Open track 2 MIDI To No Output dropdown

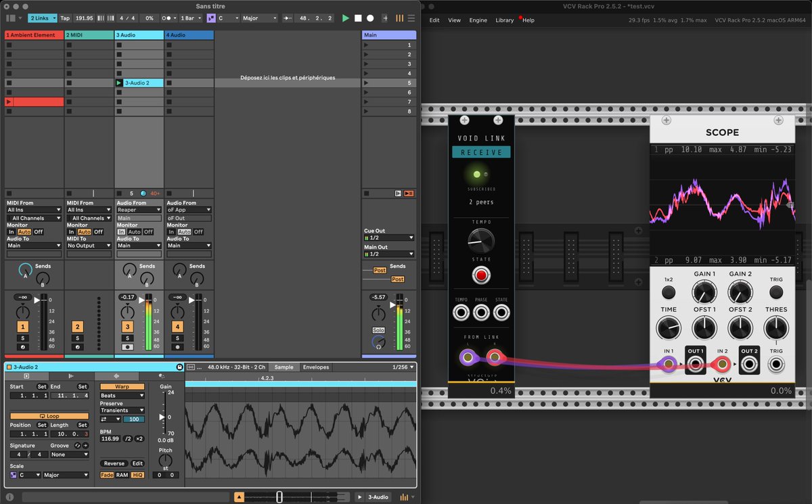(89, 246)
